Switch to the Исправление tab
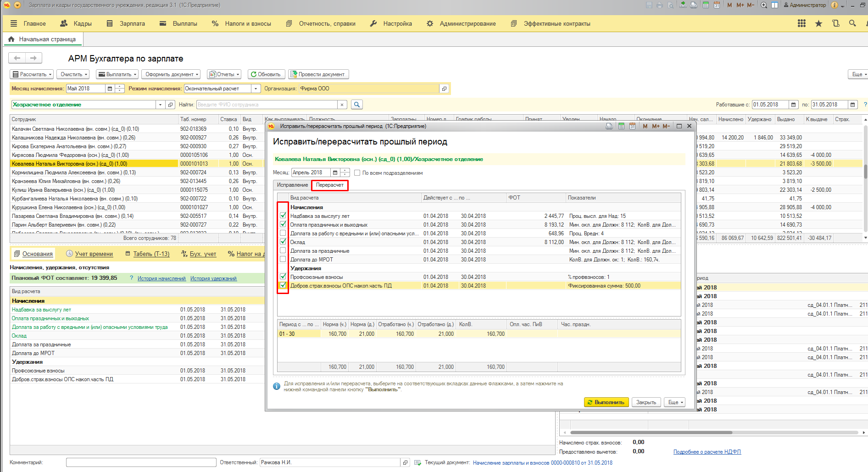Image resolution: width=868 pixels, height=472 pixels. tap(292, 185)
